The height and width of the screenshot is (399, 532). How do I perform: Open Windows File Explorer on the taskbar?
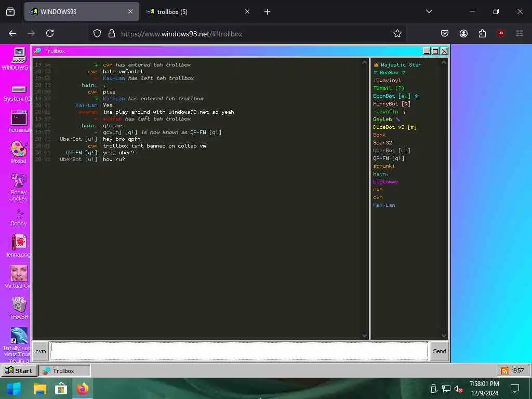point(39,389)
